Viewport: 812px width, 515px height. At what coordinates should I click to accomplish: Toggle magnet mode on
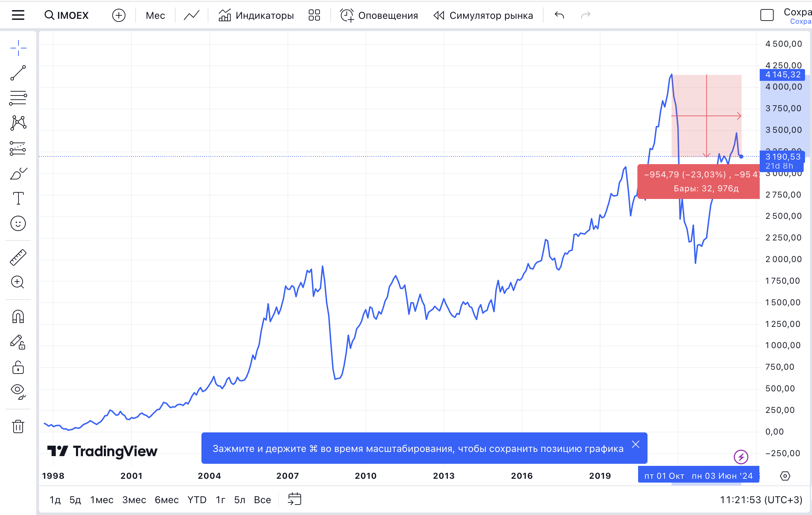point(18,317)
